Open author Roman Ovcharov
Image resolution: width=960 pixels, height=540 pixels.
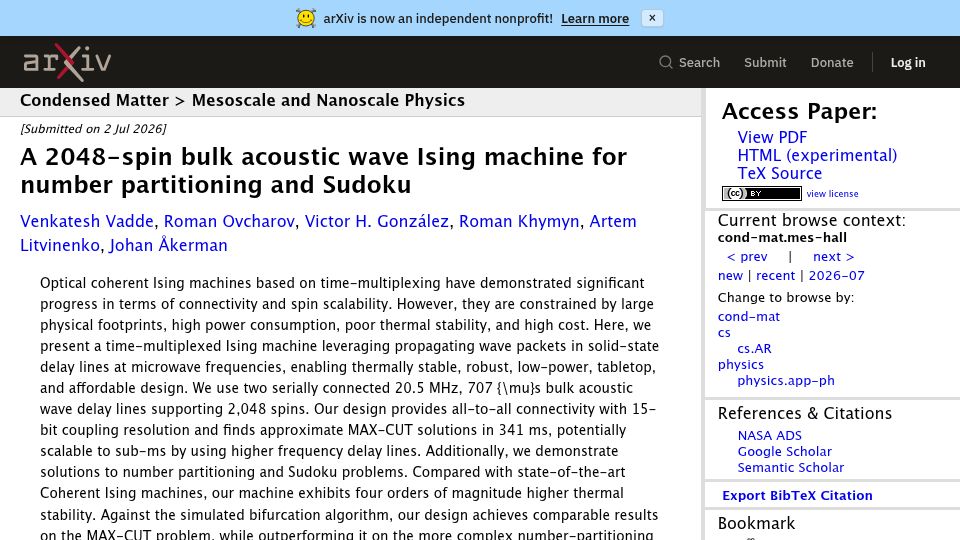click(x=229, y=221)
